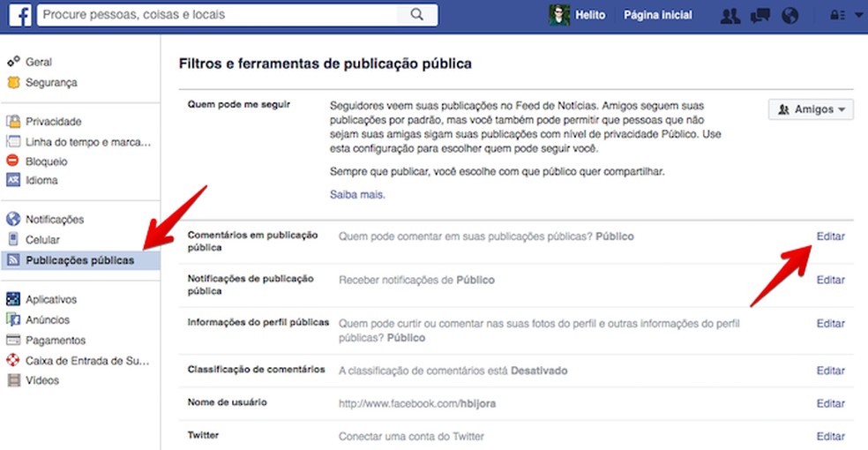The image size is (868, 450).
Task: Click Conectar uma conta do Twitter text
Action: [411, 436]
